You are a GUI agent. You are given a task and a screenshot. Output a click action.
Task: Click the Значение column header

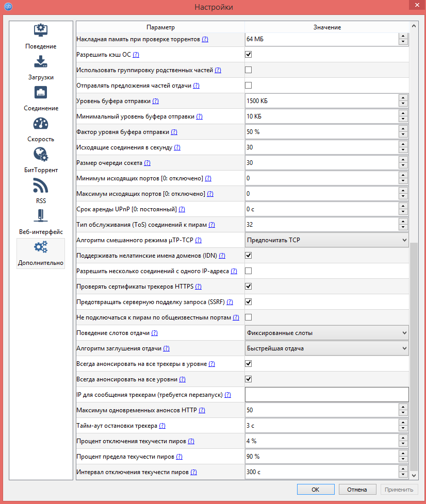[x=326, y=27]
